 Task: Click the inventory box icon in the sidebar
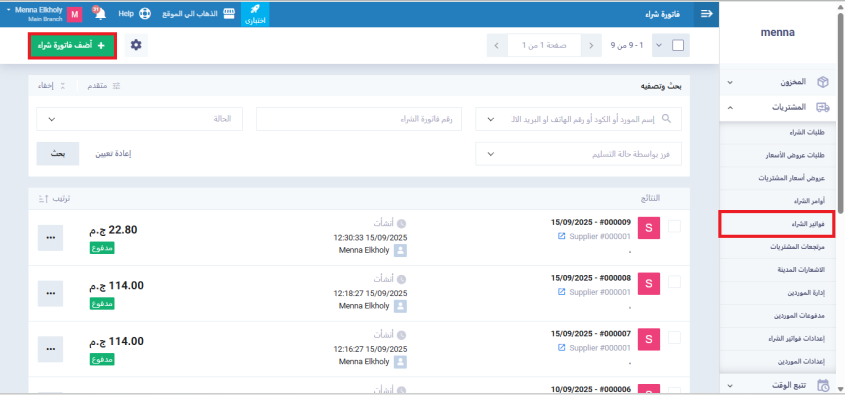(822, 82)
